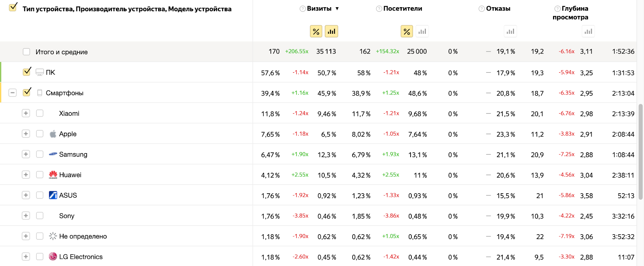The height and width of the screenshot is (266, 644).
Task: Toggle percent view under Визиты column
Action: tap(316, 31)
